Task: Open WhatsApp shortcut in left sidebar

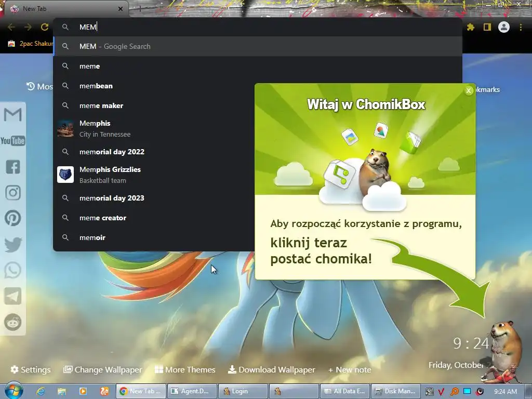Action: pyautogui.click(x=13, y=270)
